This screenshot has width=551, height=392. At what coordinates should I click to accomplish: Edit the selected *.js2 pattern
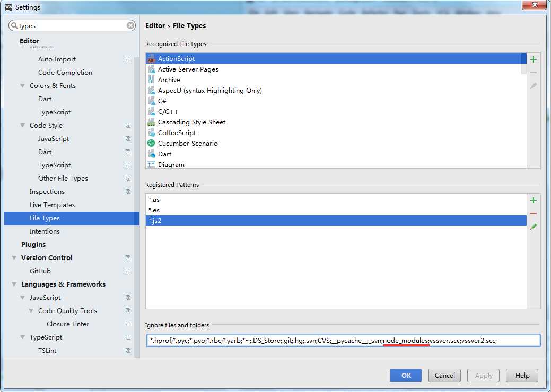[533, 227]
